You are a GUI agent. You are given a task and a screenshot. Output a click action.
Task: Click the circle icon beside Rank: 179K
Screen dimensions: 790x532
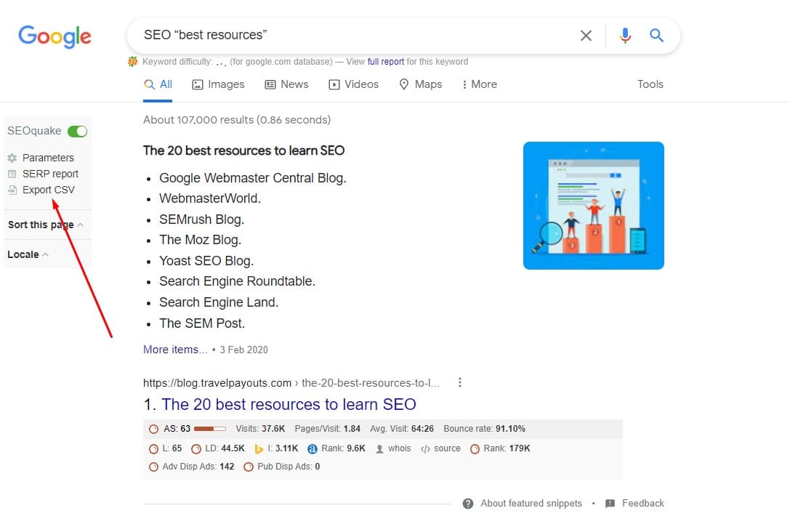click(475, 449)
